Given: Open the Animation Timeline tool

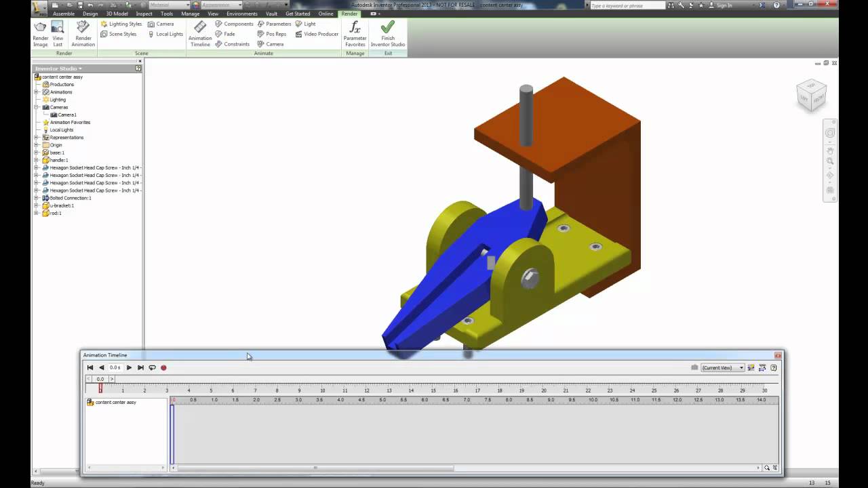Looking at the screenshot, I should [200, 34].
